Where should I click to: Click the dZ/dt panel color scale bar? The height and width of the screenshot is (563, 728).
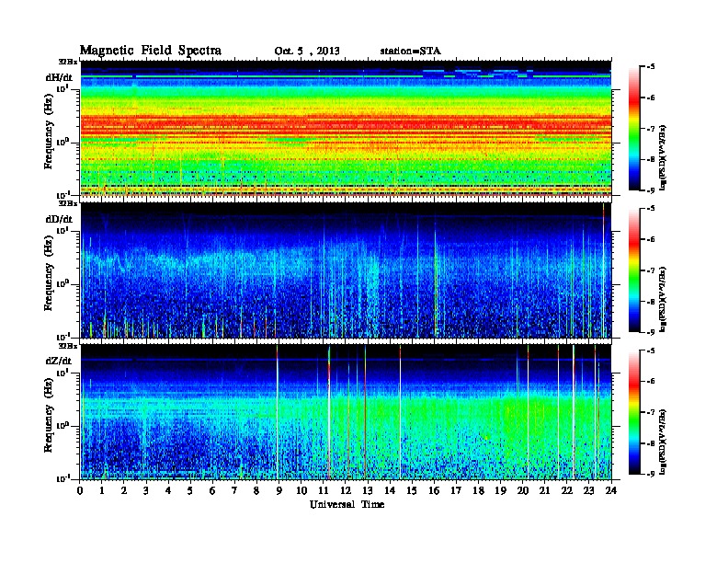(x=634, y=412)
